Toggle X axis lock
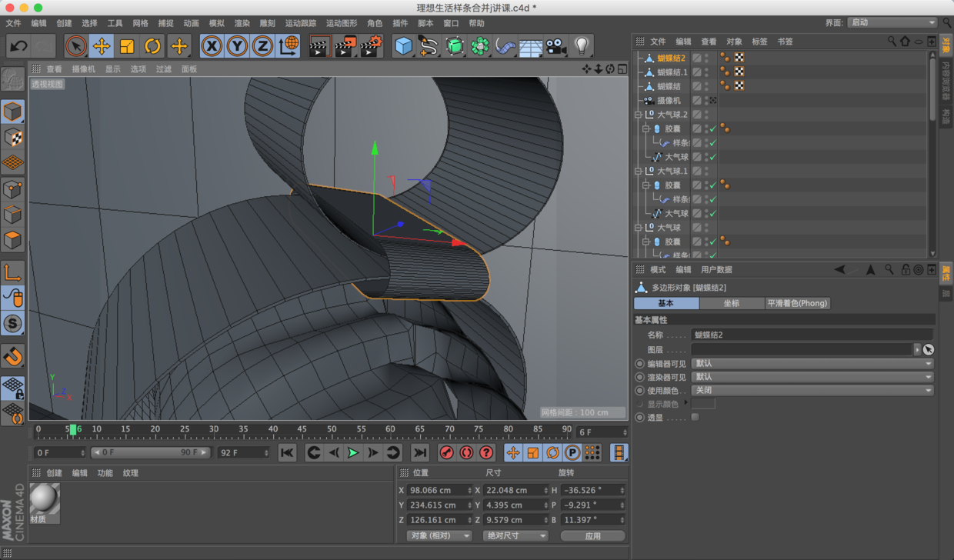This screenshot has width=954, height=560. [212, 47]
